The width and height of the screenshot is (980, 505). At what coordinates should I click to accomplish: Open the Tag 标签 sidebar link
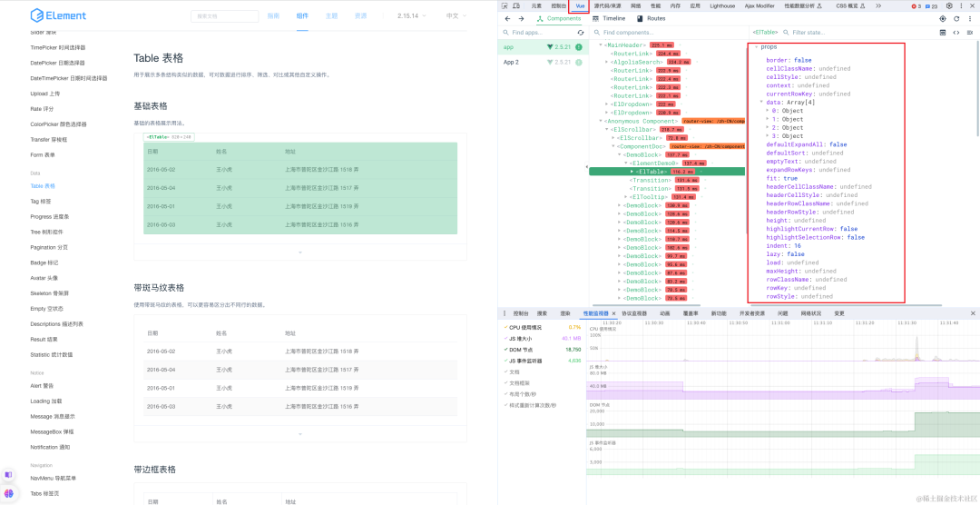[x=42, y=201]
